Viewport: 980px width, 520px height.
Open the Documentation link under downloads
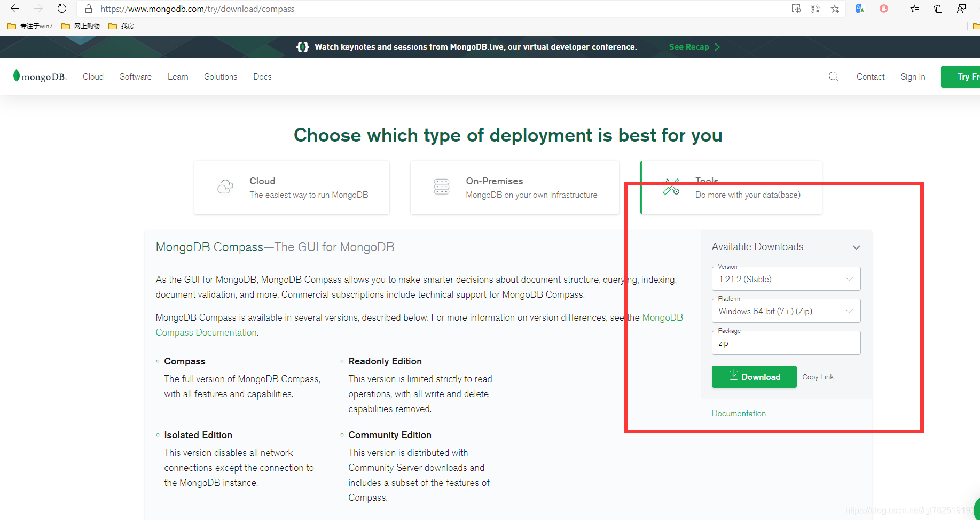[x=739, y=413]
